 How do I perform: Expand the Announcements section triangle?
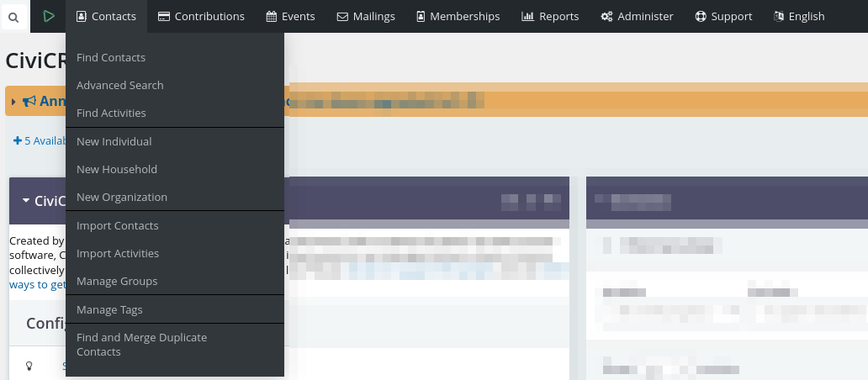tap(14, 102)
